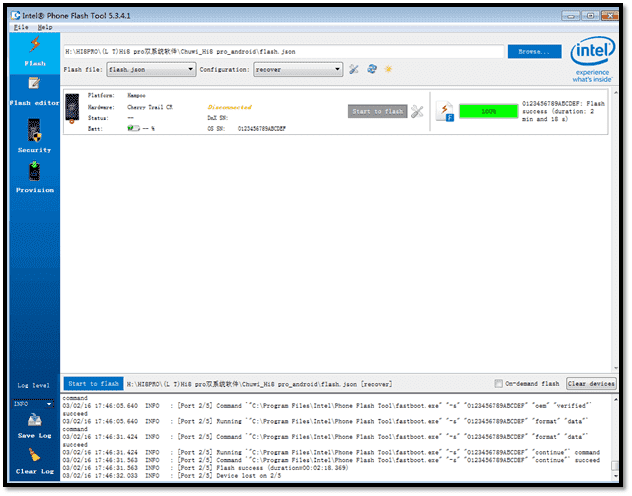Image resolution: width=632 pixels, height=496 pixels.
Task: Toggle the On-demand flash checkbox
Action: pos(499,384)
